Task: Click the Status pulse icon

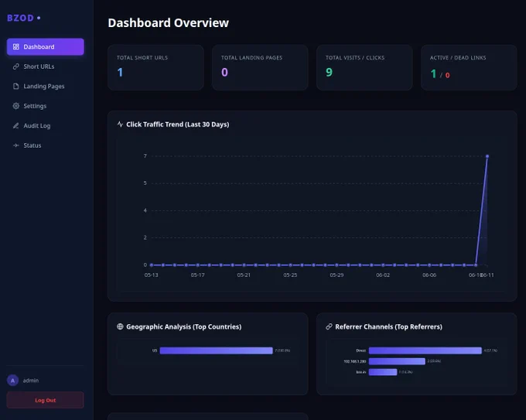Action: (16, 145)
